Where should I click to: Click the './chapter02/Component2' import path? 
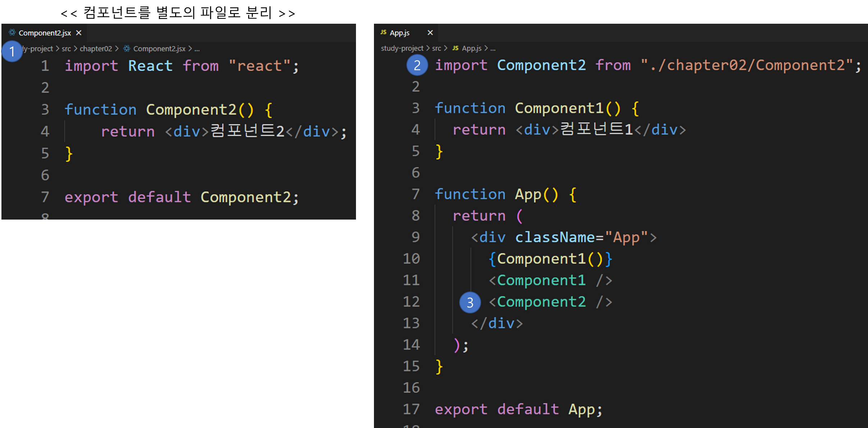pyautogui.click(x=746, y=65)
